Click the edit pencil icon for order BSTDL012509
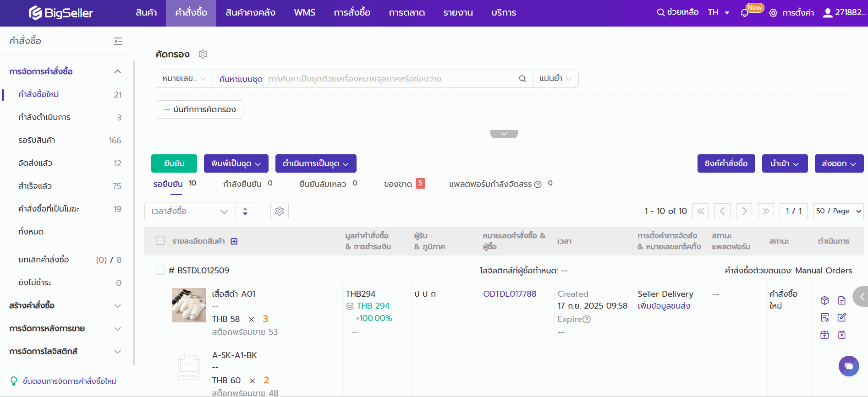 [x=841, y=318]
